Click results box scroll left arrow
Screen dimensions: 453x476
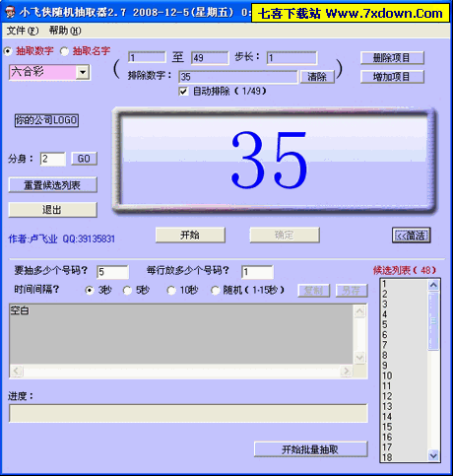(x=16, y=372)
